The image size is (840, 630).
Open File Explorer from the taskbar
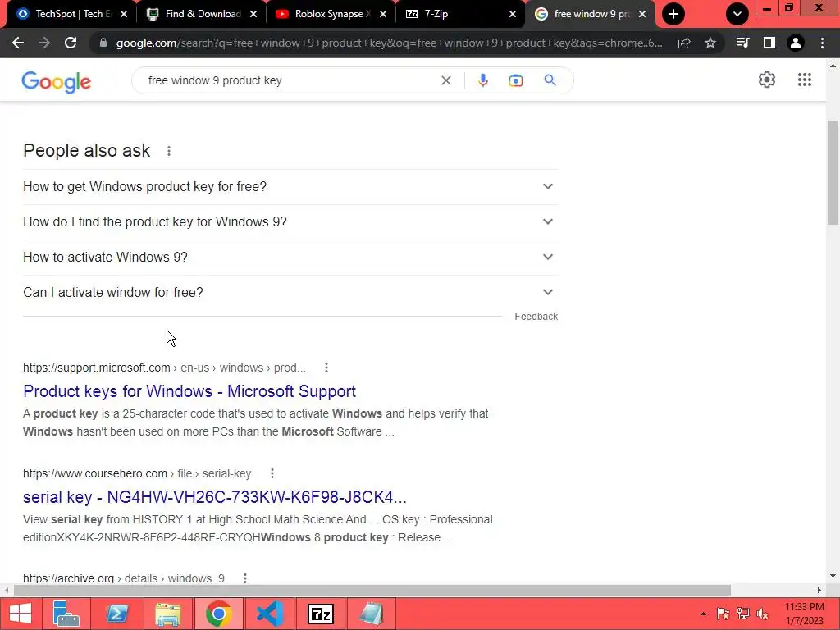click(x=167, y=614)
